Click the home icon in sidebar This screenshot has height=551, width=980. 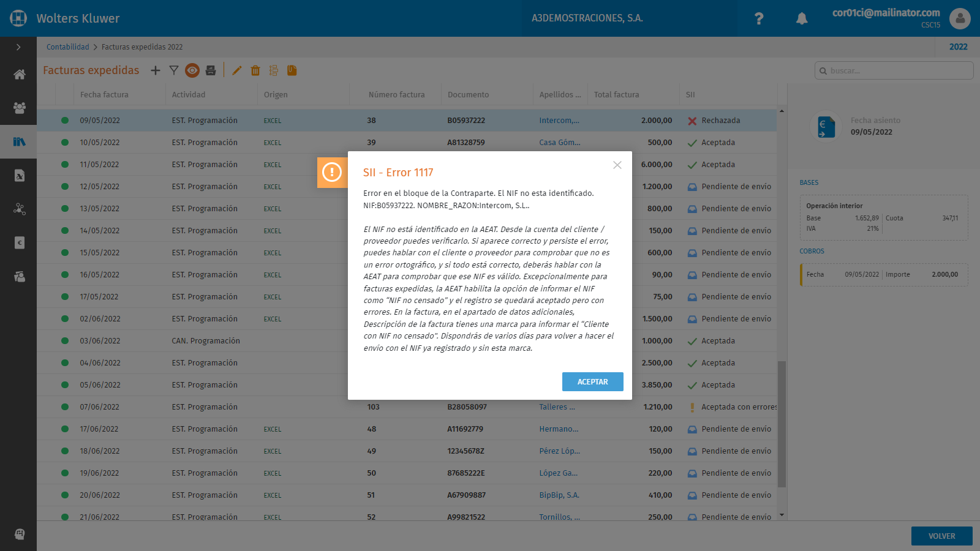click(x=19, y=75)
